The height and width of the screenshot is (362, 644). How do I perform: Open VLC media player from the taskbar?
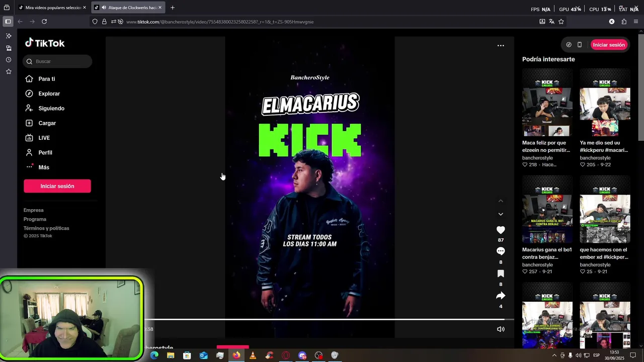tap(253, 355)
